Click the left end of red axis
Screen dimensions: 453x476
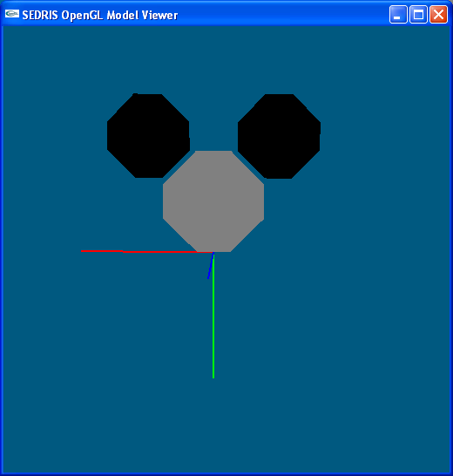(x=82, y=251)
